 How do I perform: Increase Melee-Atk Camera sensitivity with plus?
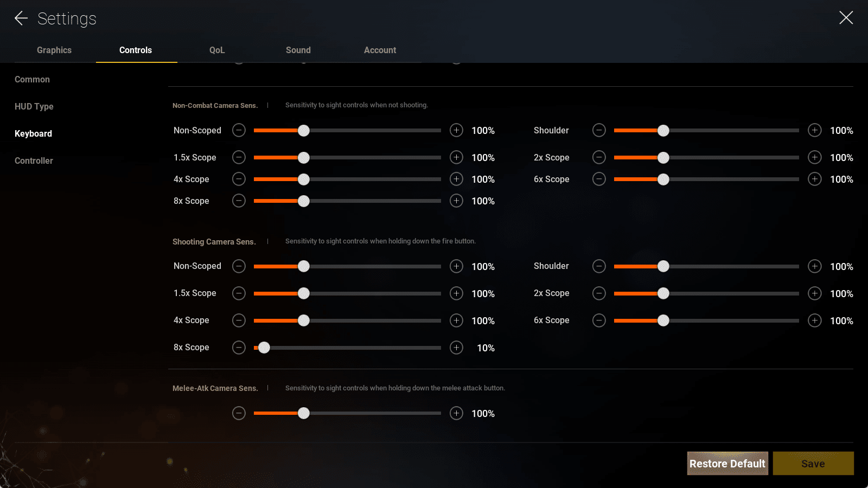click(x=456, y=413)
